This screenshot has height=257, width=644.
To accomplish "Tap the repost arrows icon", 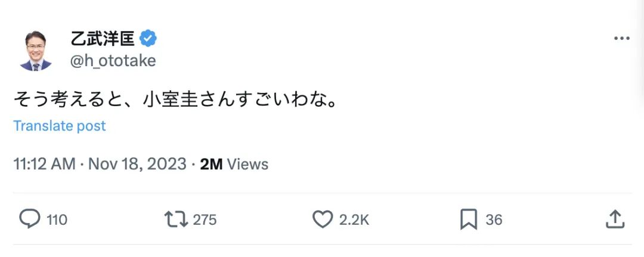I will [176, 219].
